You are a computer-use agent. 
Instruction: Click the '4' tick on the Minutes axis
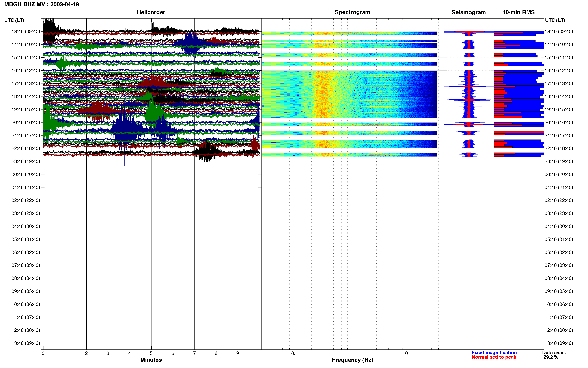(130, 353)
